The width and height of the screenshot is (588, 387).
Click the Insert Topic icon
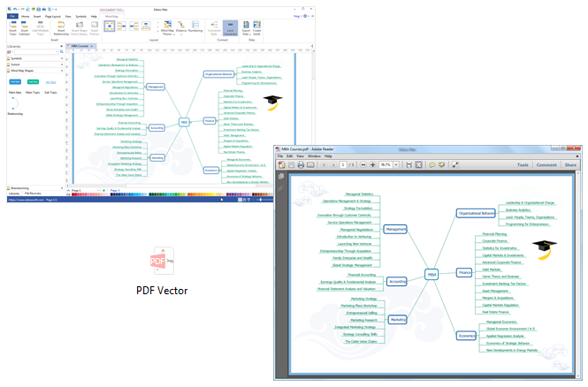click(14, 28)
